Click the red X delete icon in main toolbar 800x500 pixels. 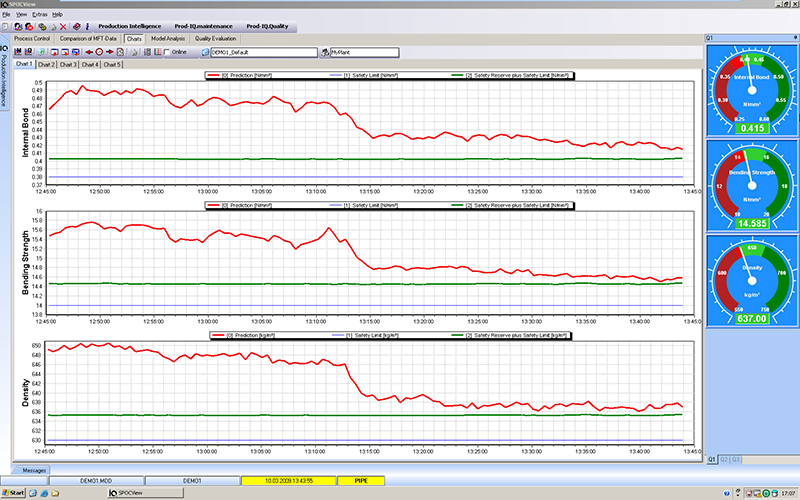[65, 26]
